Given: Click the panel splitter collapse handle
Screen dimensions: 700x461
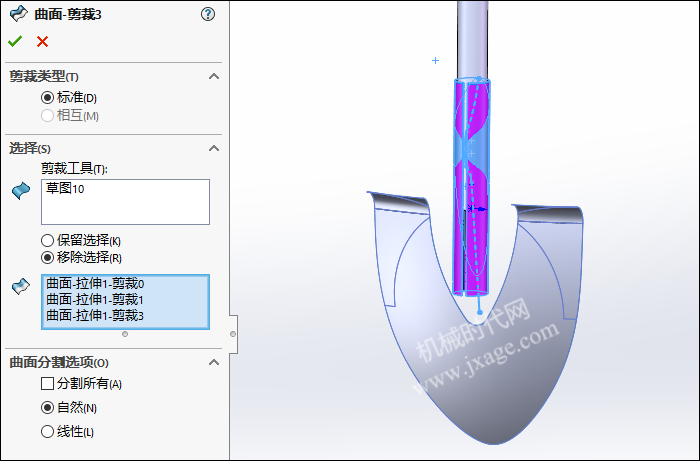Looking at the screenshot, I should pyautogui.click(x=233, y=334).
